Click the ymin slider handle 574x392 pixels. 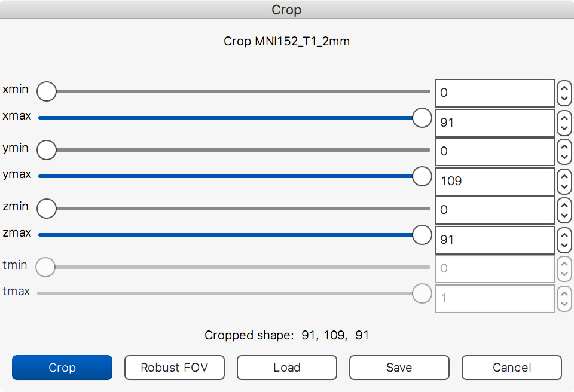[46, 149]
